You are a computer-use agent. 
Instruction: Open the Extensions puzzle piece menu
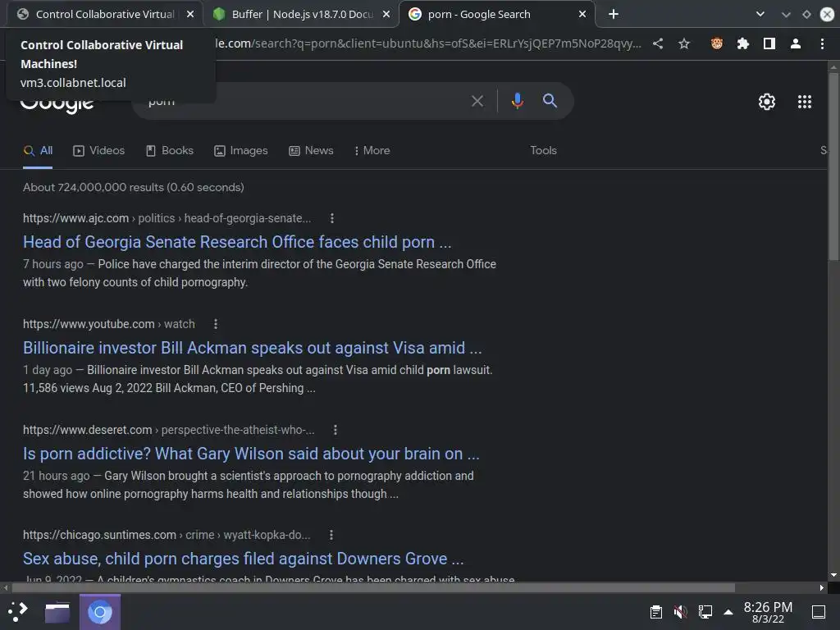click(743, 44)
